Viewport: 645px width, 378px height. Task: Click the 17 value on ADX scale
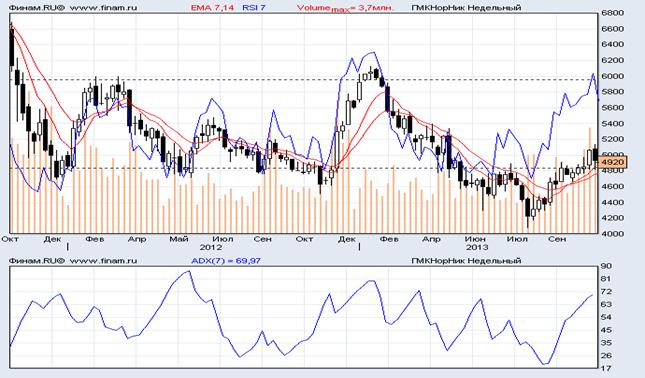click(606, 368)
